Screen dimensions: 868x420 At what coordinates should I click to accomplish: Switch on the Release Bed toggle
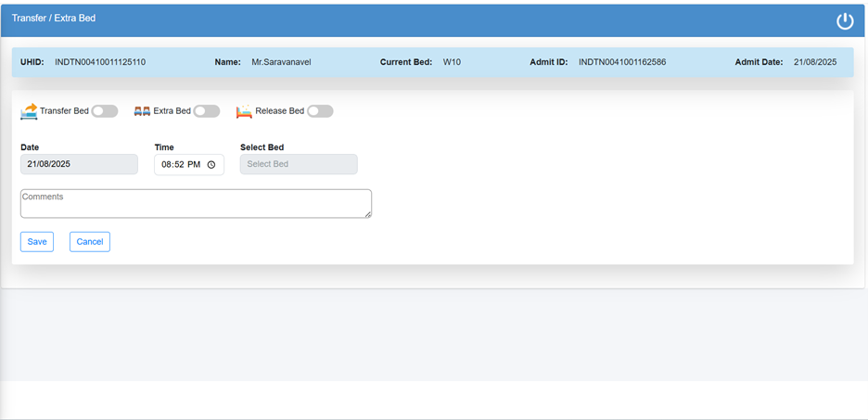(320, 111)
